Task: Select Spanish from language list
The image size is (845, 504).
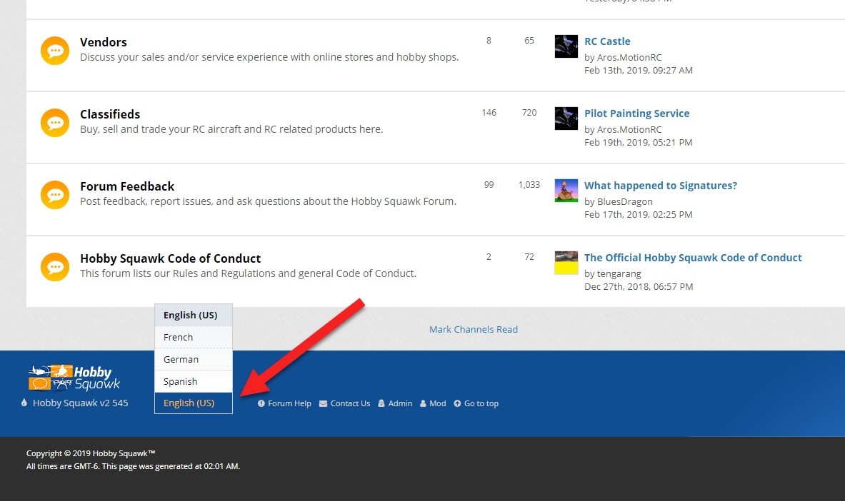Action: 194,381
